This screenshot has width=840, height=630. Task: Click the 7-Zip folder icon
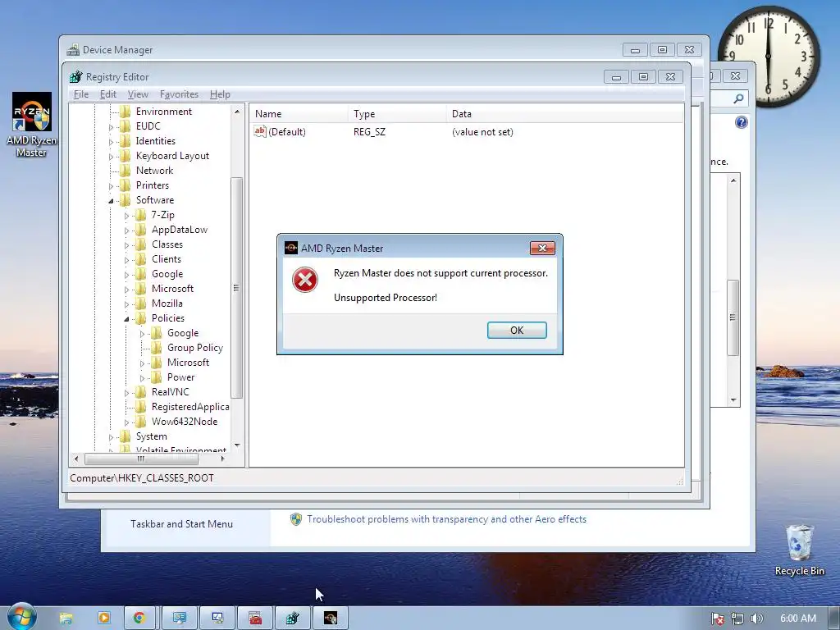[x=141, y=215]
